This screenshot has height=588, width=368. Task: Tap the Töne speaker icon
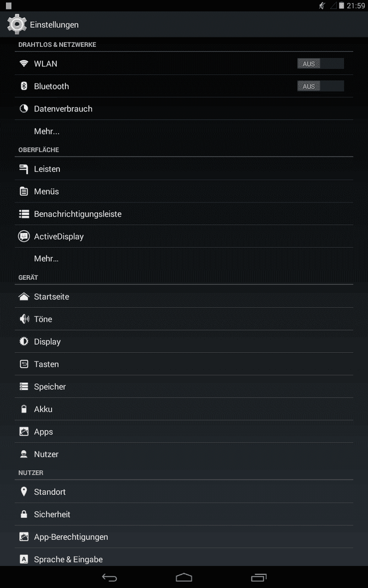pos(23,318)
